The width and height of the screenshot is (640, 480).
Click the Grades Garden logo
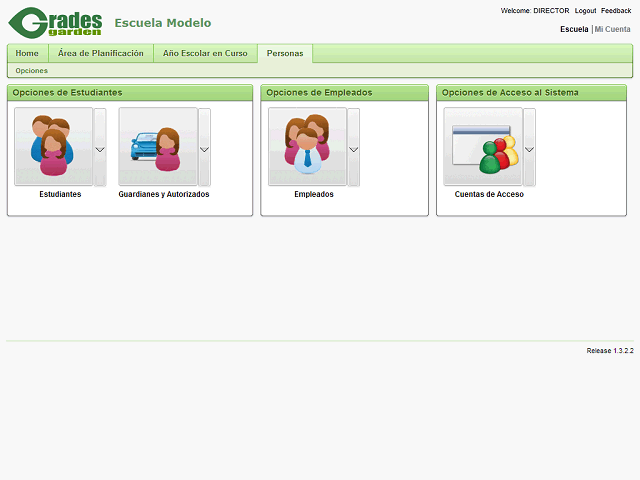tap(56, 21)
